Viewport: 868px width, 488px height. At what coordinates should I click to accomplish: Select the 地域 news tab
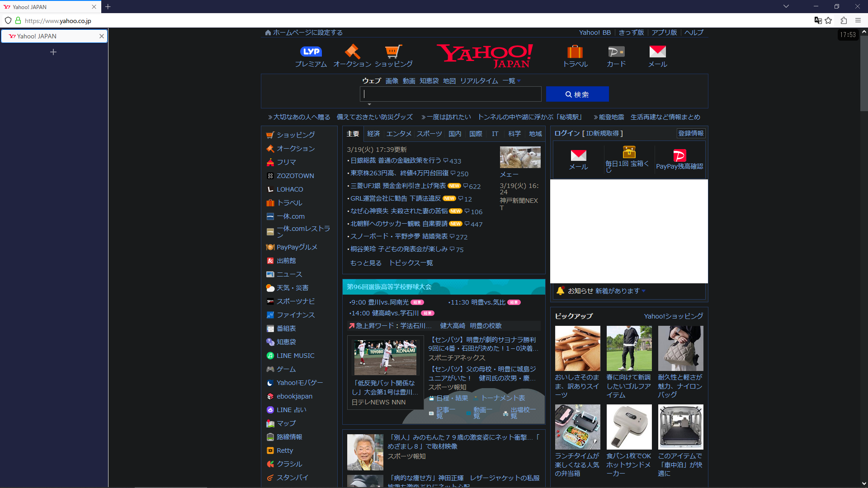535,134
